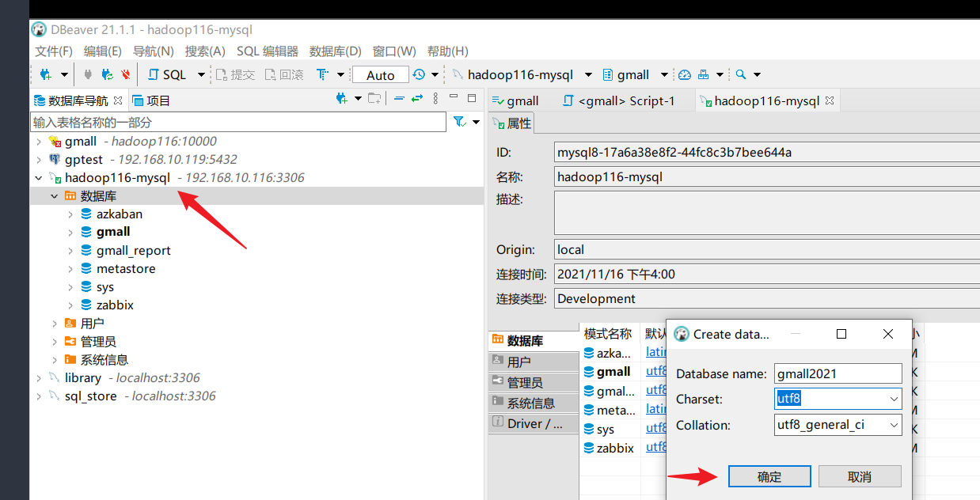The width and height of the screenshot is (980, 500).
Task: Click the navigator filter funnel icon
Action: 459,122
